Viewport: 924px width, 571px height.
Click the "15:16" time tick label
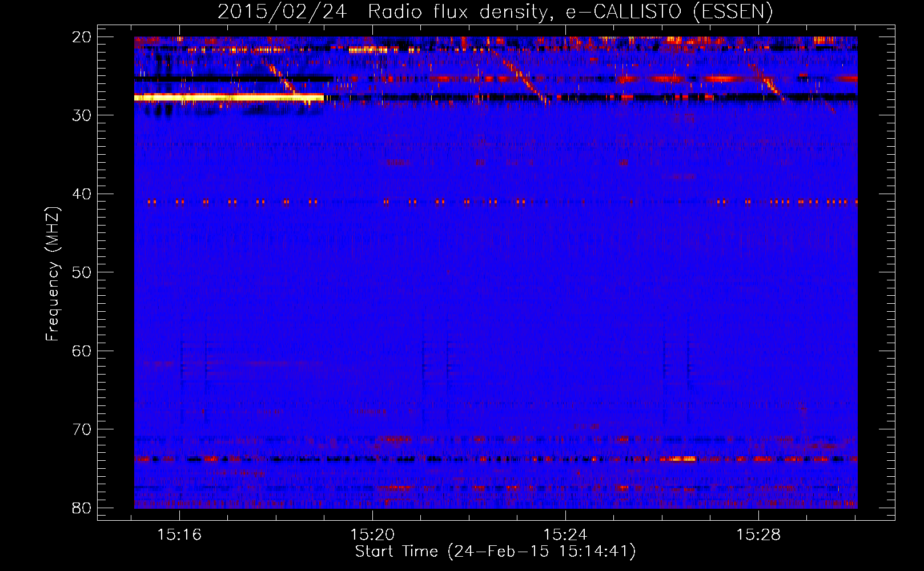click(x=180, y=535)
